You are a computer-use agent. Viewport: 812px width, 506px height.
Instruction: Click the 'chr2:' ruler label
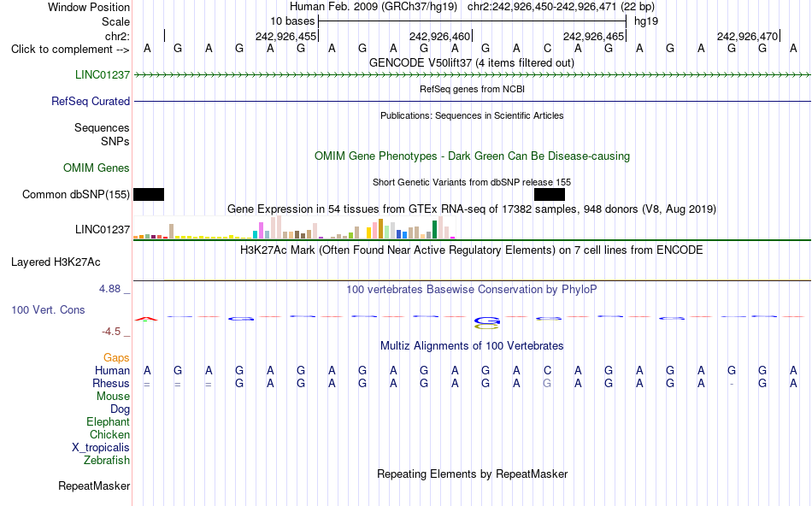[x=117, y=36]
